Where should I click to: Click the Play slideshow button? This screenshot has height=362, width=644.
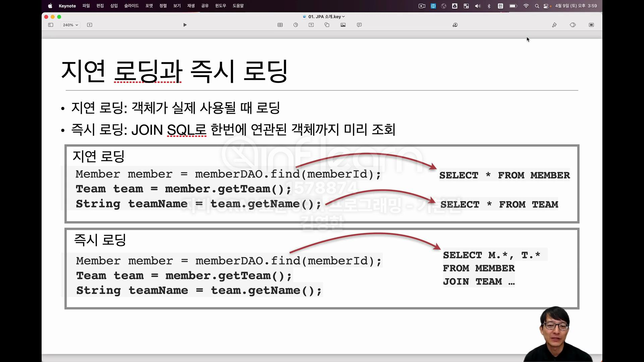tap(185, 25)
